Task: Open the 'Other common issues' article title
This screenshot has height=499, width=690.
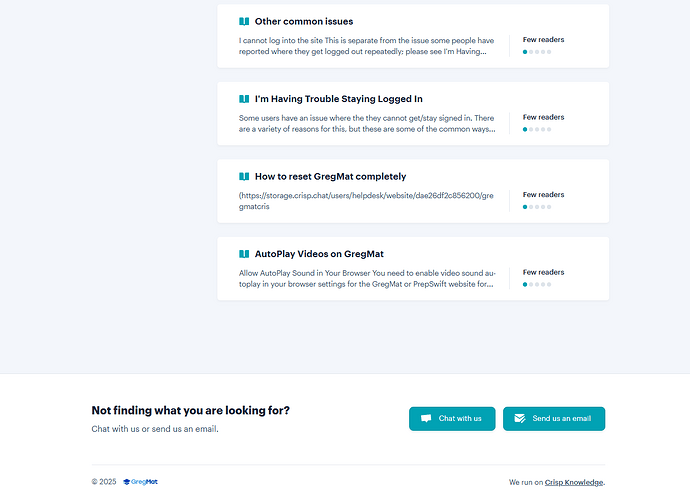Action: tap(304, 21)
